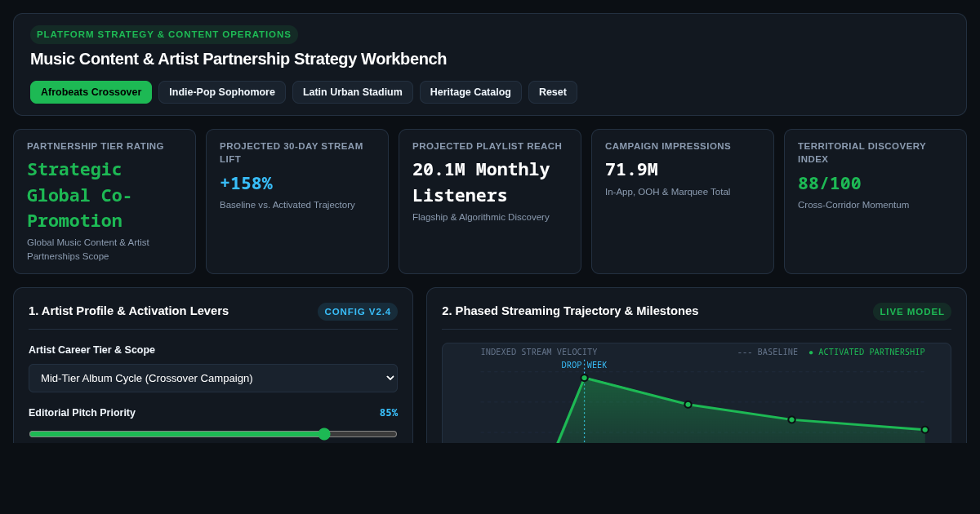Apply the Latin Urban Stadium preset
Screen dimensions: 980x514
(353, 92)
